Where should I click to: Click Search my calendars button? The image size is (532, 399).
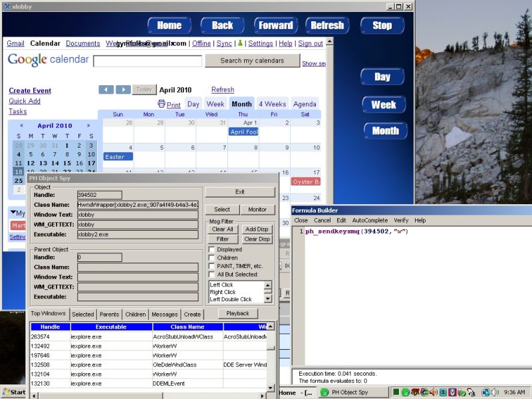(x=252, y=61)
